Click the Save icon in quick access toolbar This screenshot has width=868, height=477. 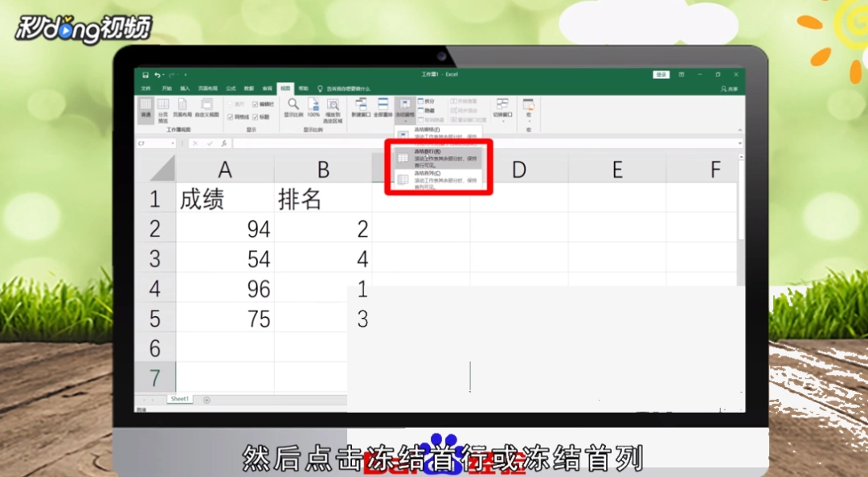145,75
